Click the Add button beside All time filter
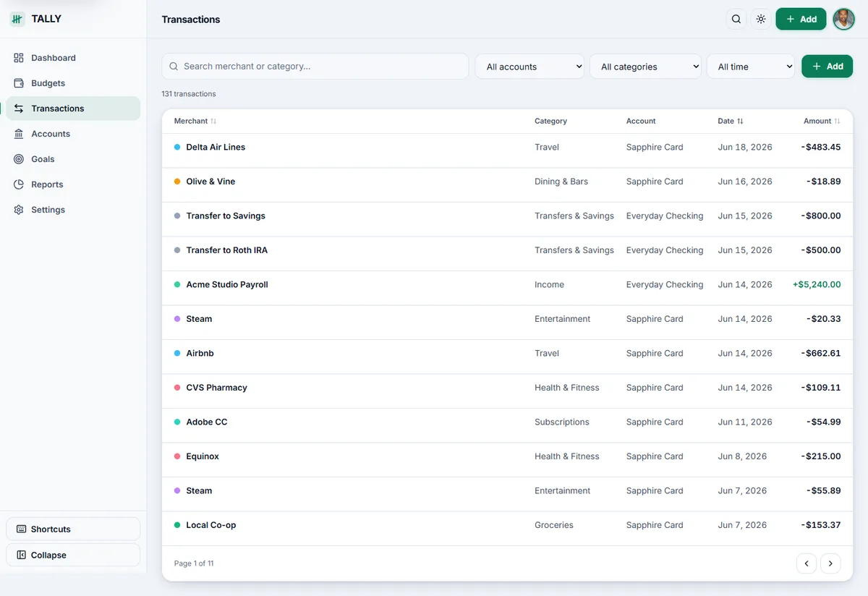Viewport: 868px width, 596px height. click(x=827, y=67)
